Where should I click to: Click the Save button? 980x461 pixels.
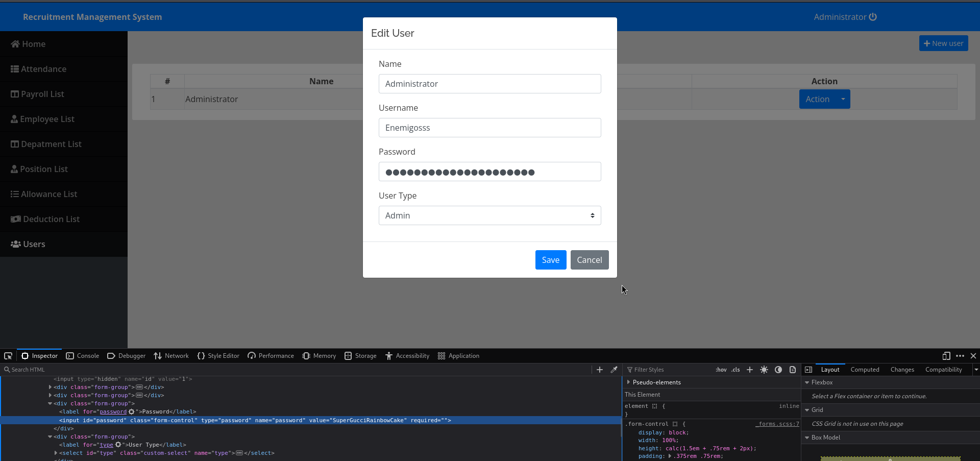550,260
